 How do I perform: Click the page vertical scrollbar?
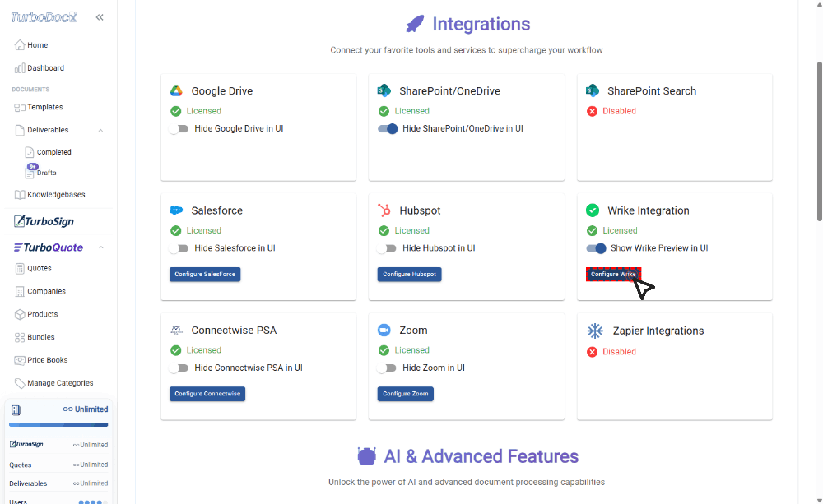click(x=818, y=140)
